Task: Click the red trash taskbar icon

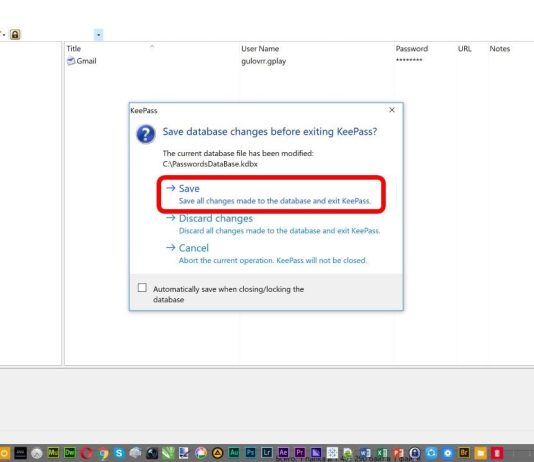Action: point(497,453)
